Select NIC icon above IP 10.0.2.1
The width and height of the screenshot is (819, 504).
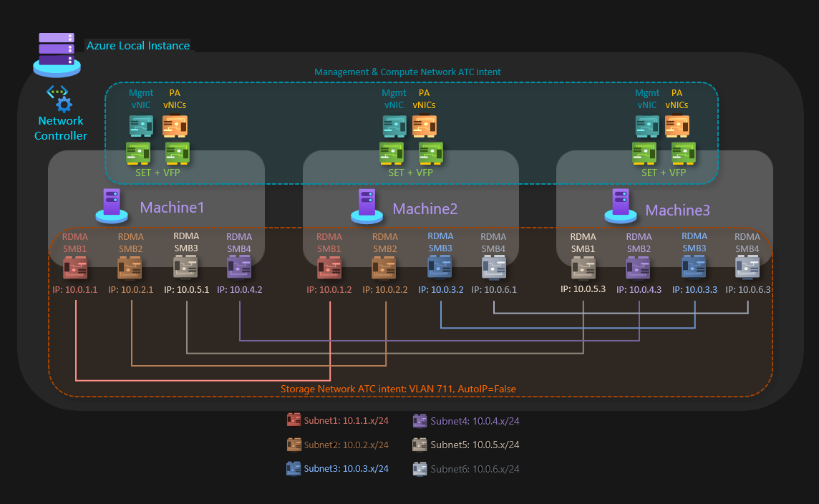[x=130, y=268]
